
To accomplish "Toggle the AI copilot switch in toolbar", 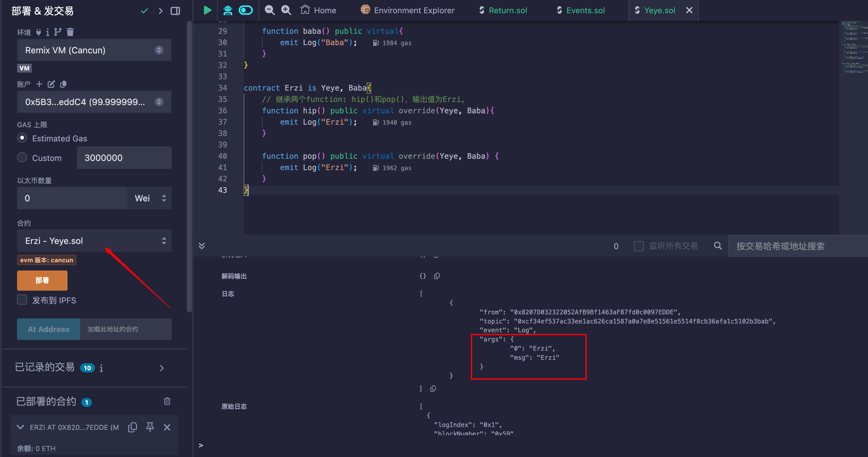I will [x=246, y=10].
